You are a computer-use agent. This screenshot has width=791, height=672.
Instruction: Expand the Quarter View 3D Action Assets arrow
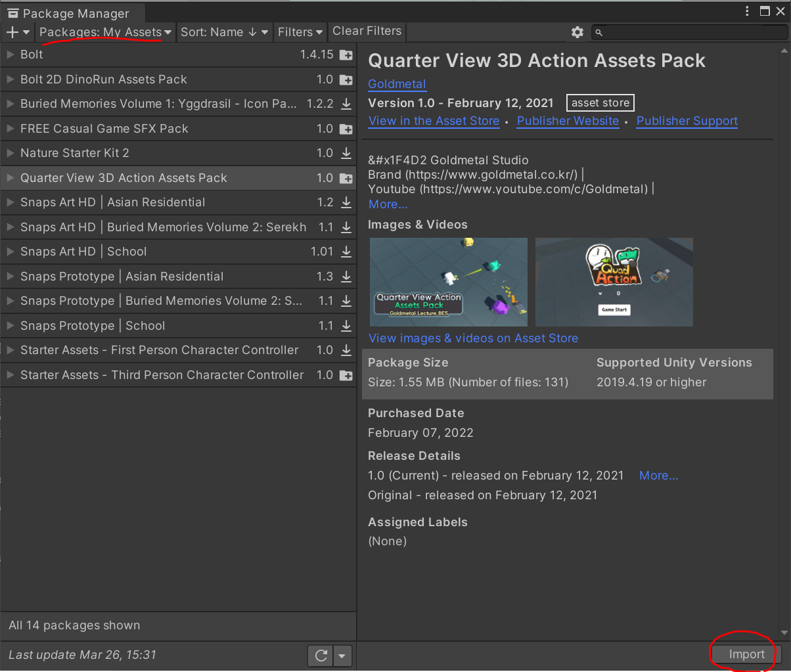[10, 177]
